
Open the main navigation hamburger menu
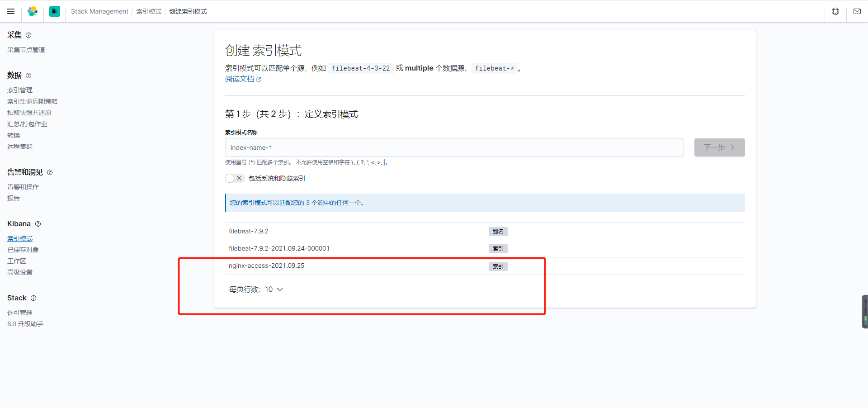[x=11, y=11]
